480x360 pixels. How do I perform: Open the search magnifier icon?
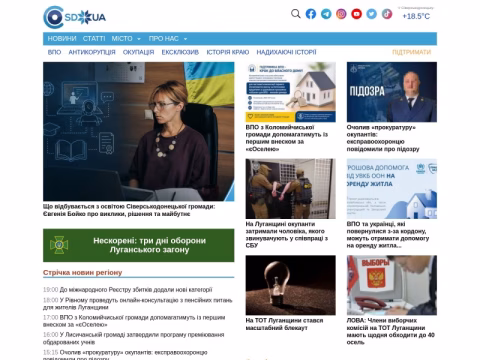point(296,14)
